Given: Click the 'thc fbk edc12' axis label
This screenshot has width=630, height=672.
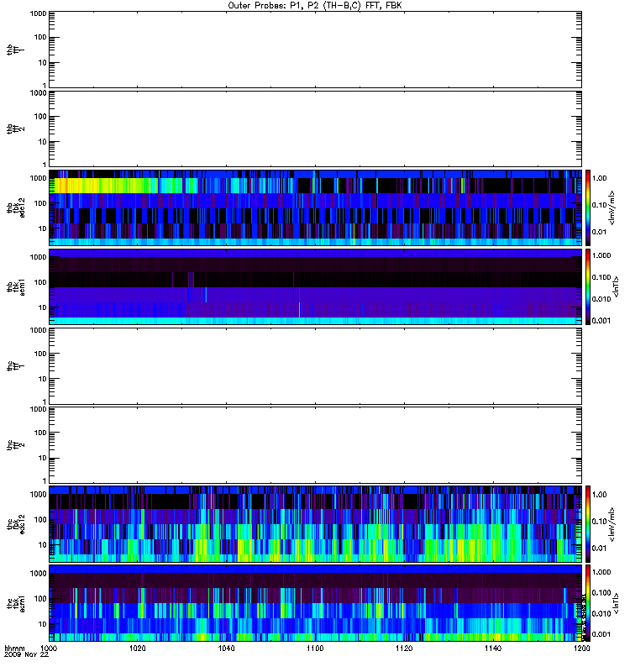Looking at the screenshot, I should (x=15, y=523).
